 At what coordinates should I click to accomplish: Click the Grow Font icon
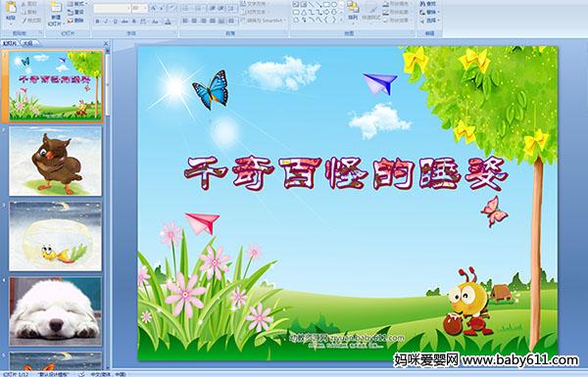coord(154,8)
